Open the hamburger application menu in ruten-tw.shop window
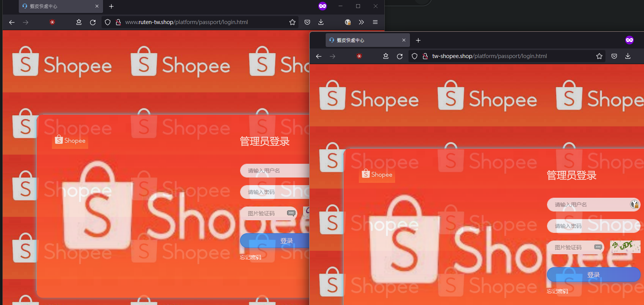 (x=375, y=22)
